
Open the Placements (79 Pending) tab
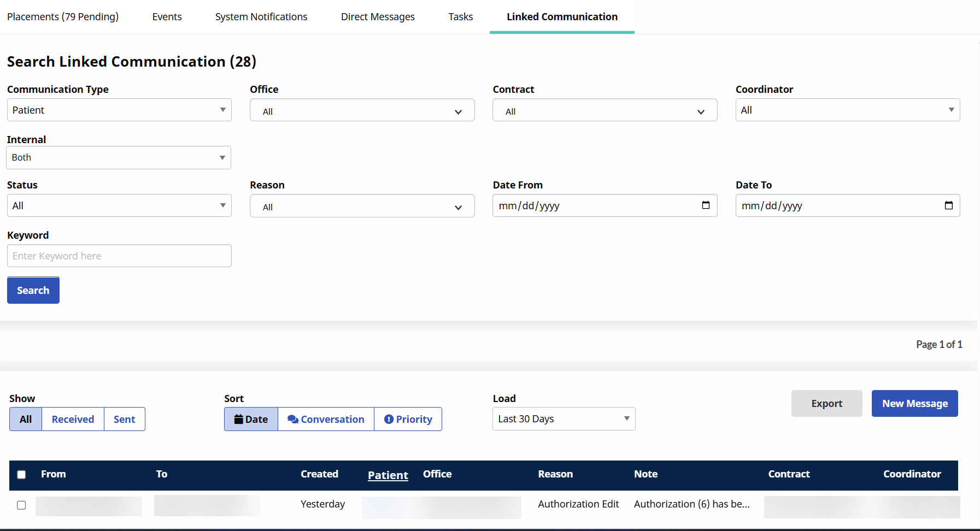click(x=63, y=17)
